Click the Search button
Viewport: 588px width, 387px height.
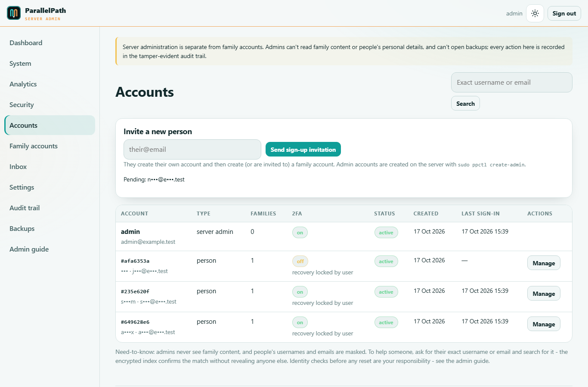[465, 104]
